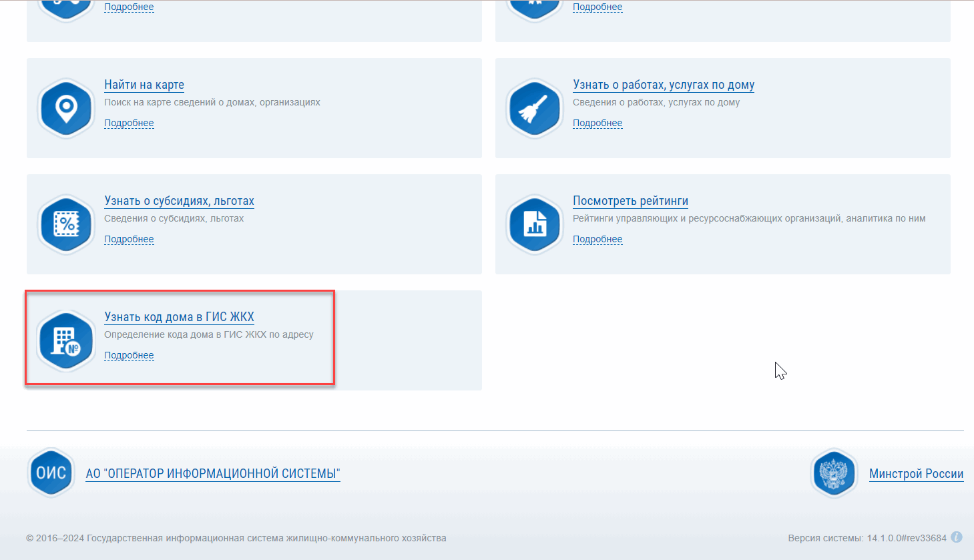
Task: Open the Минстрой России text link
Action: coord(916,473)
